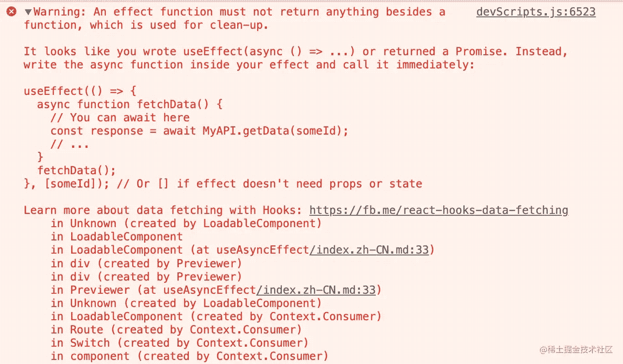Click the standalone "fetchData();" call line
Viewport: 623px width, 364px height.
tap(77, 171)
